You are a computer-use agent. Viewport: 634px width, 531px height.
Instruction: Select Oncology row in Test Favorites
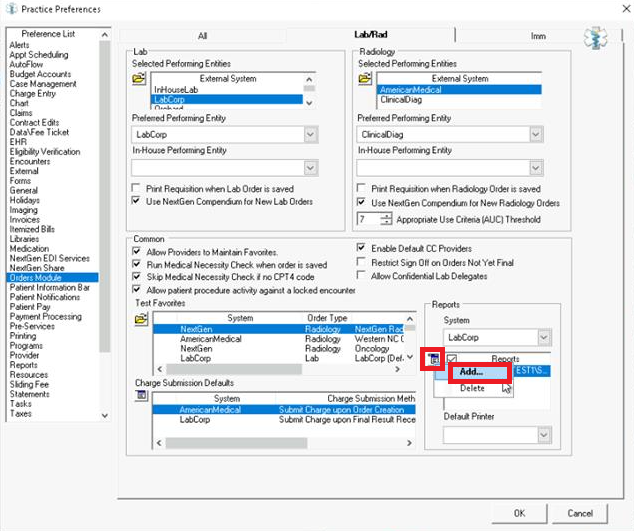tap(279, 349)
